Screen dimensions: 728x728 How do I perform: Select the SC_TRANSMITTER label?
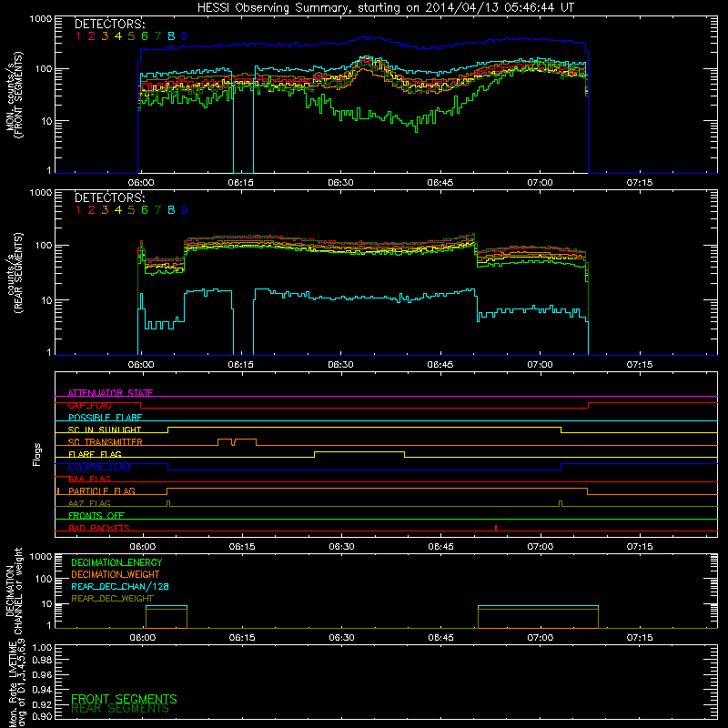pyautogui.click(x=105, y=442)
